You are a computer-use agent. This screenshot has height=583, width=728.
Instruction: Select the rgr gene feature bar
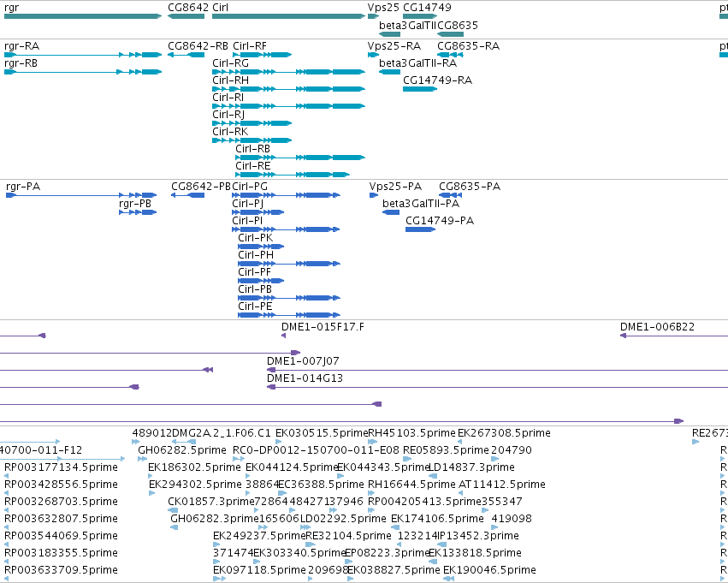coord(83,16)
